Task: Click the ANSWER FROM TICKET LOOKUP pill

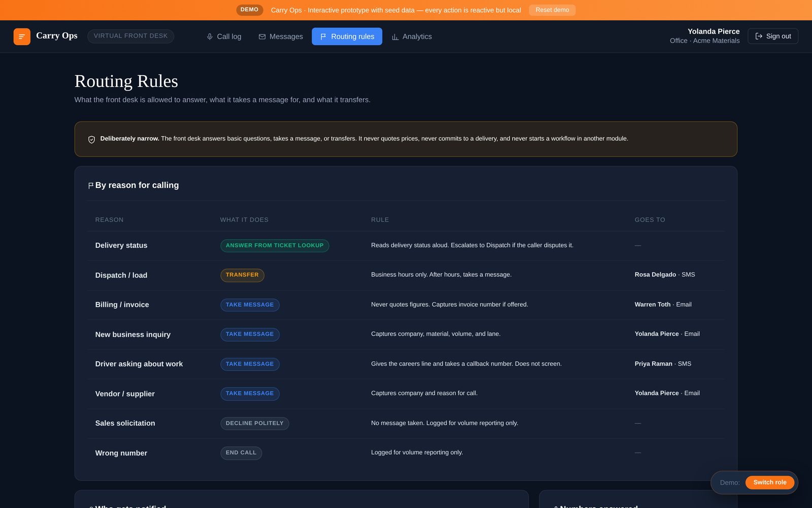Action: tap(275, 245)
